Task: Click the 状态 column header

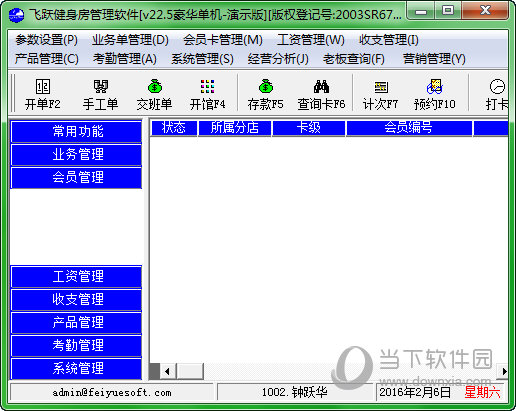Action: tap(174, 128)
